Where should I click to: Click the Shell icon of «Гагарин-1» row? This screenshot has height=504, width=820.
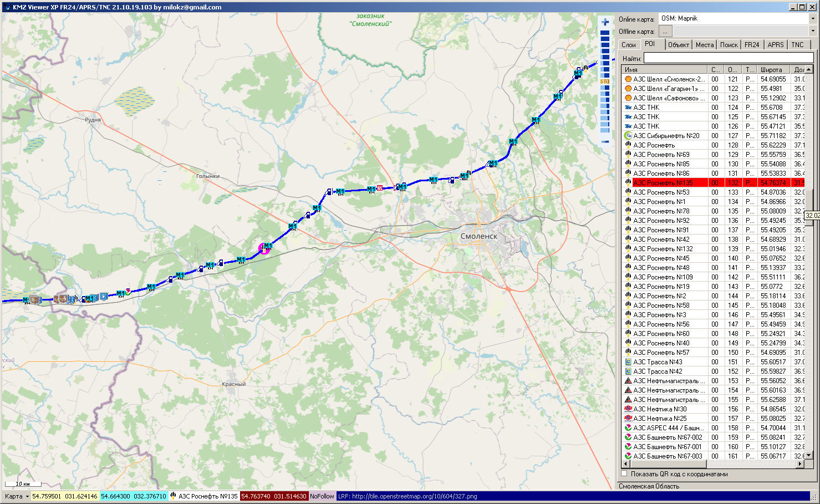(628, 89)
